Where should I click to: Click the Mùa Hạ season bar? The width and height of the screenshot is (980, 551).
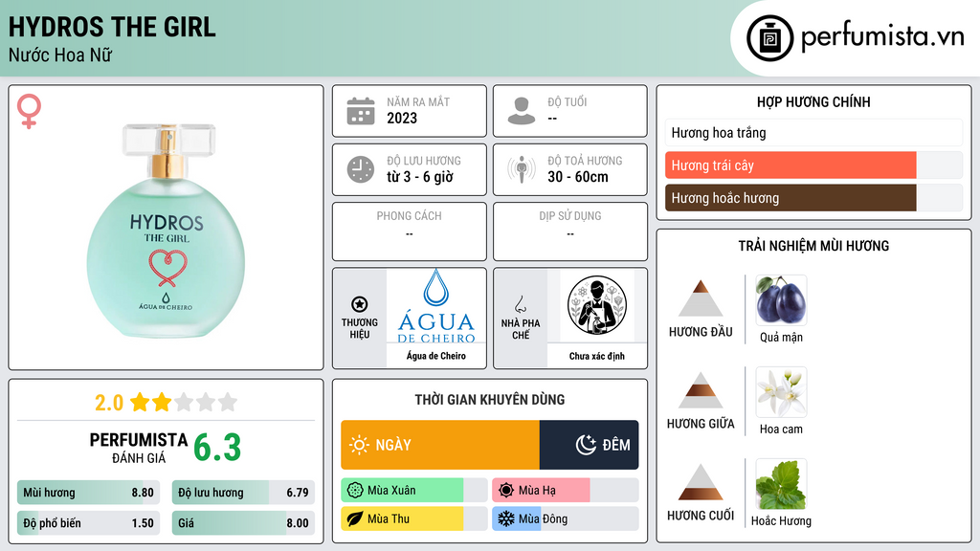[565, 491]
